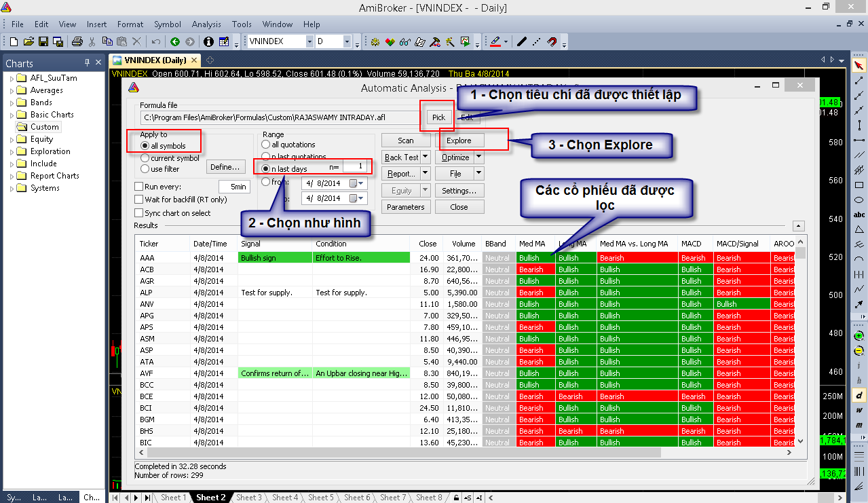Click the Quote Editor calendar icon
The height and width of the screenshot is (503, 868).
(224, 41)
